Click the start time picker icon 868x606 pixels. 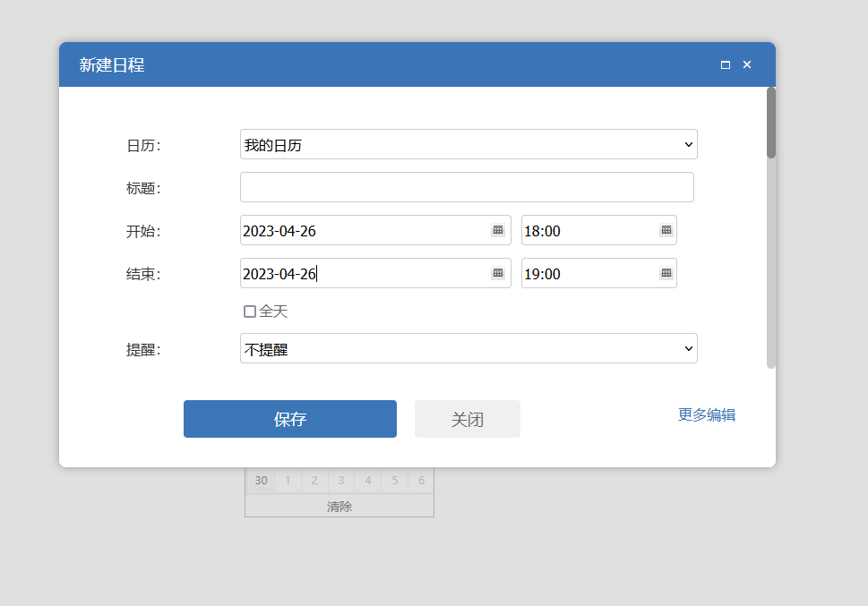coord(666,230)
